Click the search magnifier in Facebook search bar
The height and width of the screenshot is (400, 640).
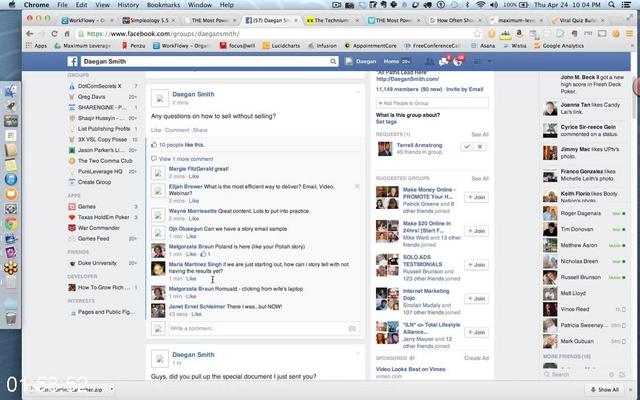[x=333, y=62]
